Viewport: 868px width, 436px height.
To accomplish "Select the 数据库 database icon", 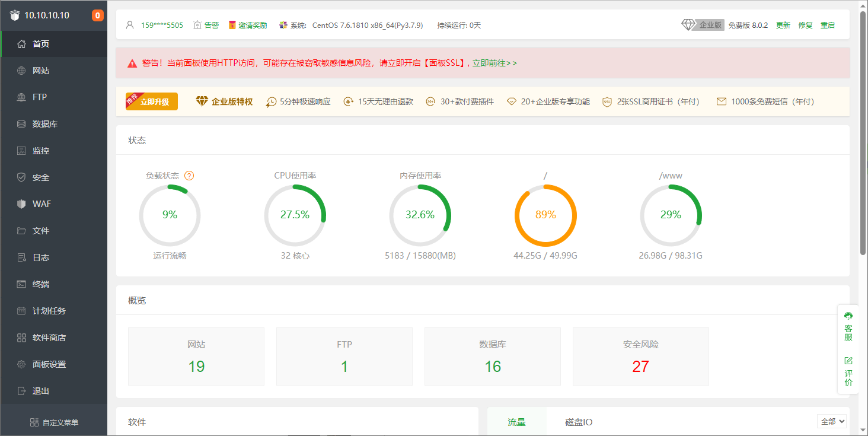I will click(22, 124).
